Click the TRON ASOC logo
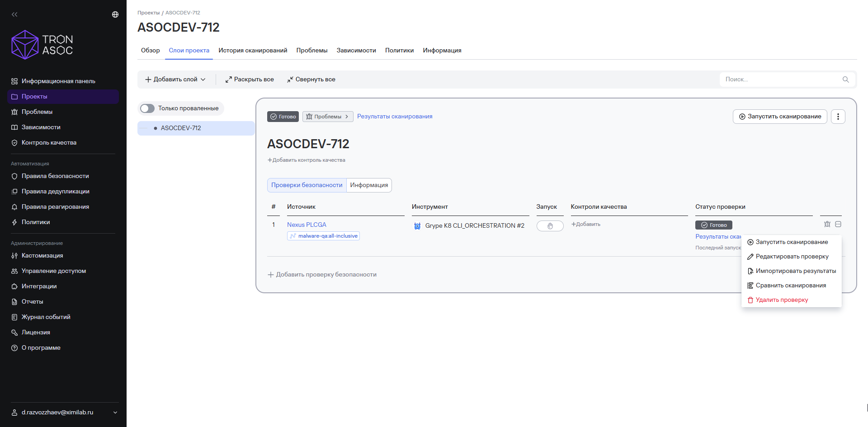 [x=42, y=45]
